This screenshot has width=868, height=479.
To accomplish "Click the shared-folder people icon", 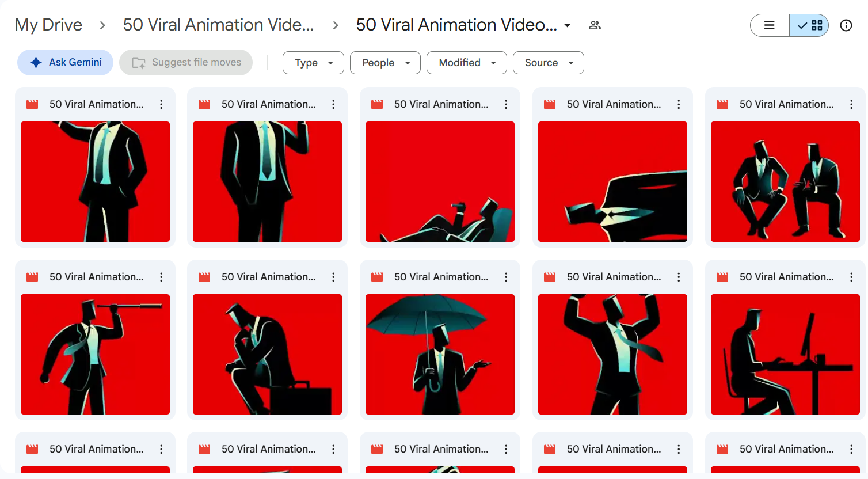I will coord(595,25).
